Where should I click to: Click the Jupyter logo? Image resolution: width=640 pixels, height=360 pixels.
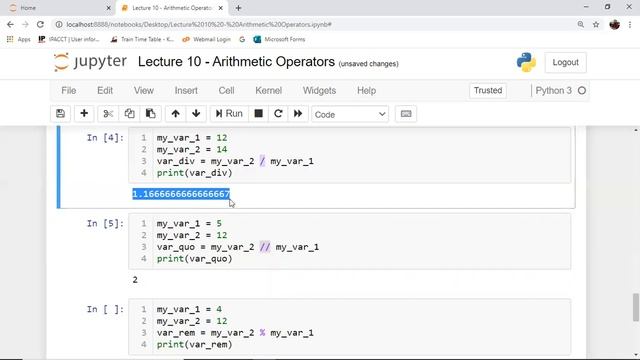91,62
